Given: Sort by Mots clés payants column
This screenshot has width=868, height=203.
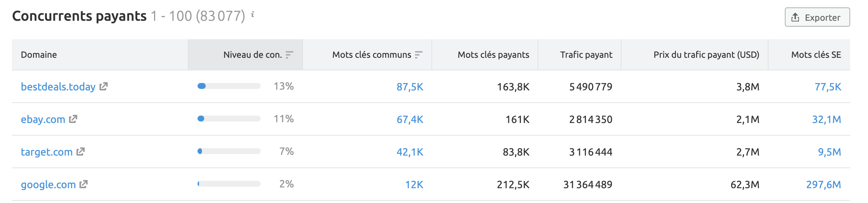Looking at the screenshot, I should [x=493, y=55].
